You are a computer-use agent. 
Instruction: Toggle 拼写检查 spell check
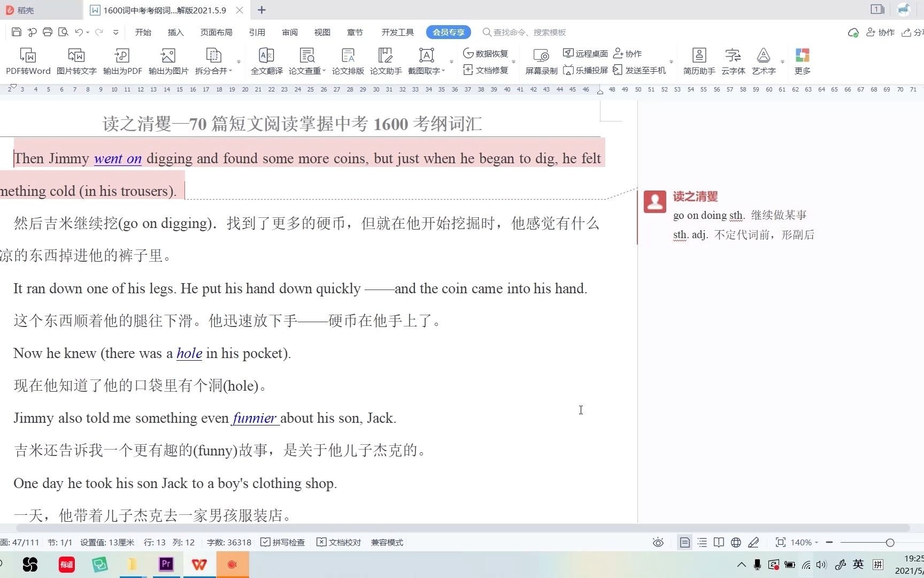283,542
